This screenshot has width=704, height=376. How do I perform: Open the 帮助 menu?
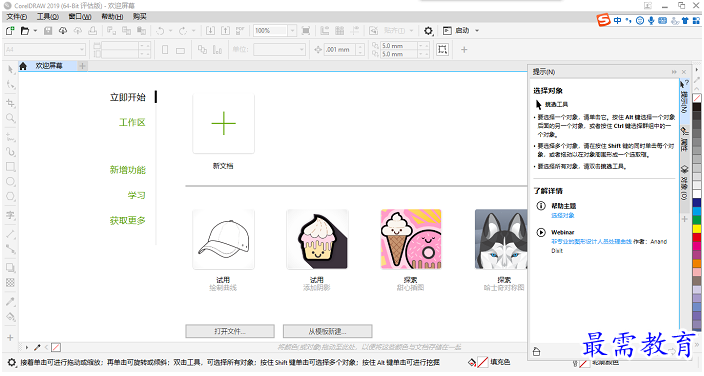pos(112,17)
